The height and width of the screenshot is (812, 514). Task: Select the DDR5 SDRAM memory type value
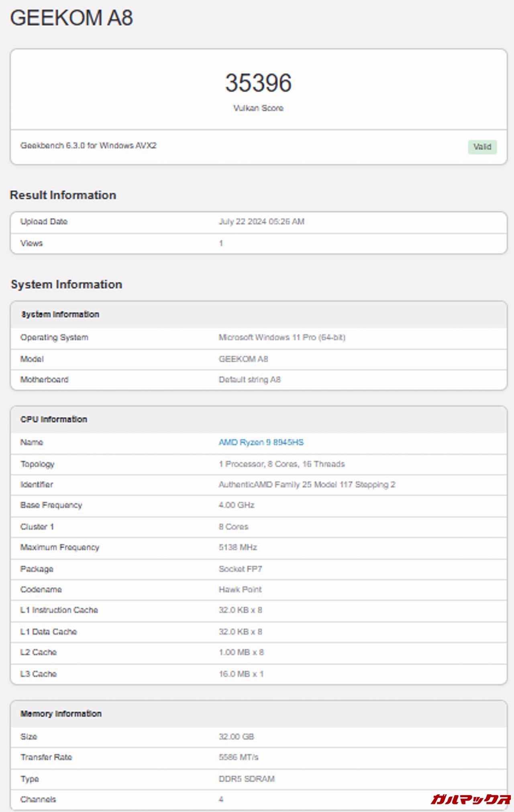[247, 779]
